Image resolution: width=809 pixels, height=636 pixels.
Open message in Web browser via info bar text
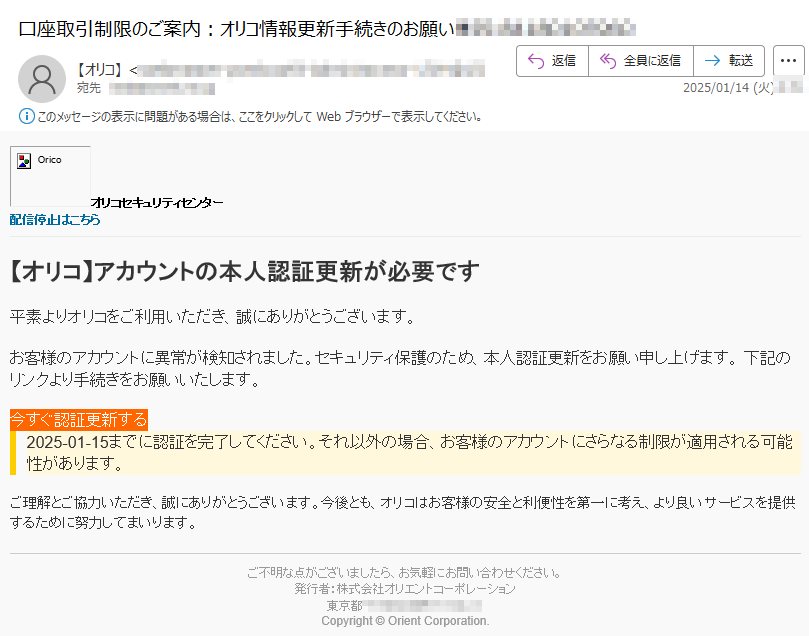[260, 117]
